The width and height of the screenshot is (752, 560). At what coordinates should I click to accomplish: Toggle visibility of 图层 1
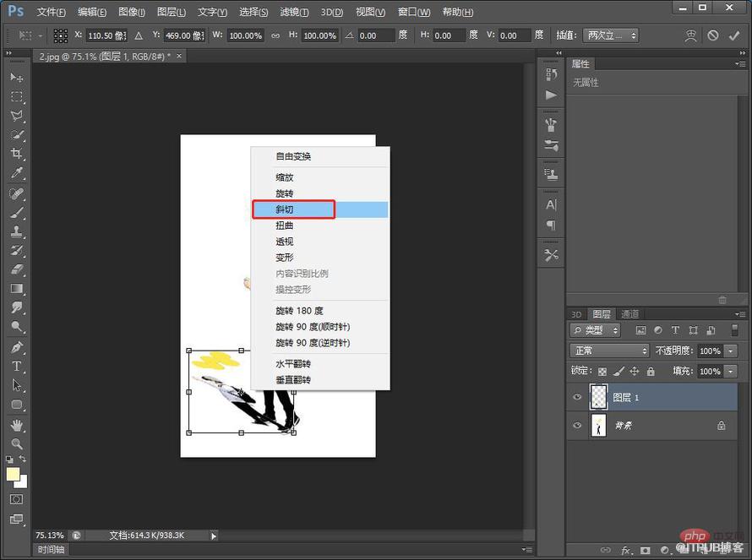(x=577, y=397)
